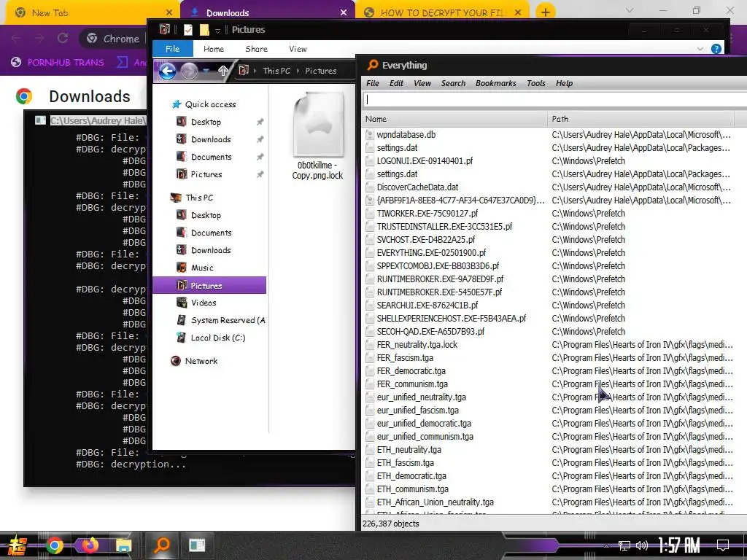Select EVERYTHING.EXE-02501900.pf result
This screenshot has width=747, height=560.
click(431, 253)
